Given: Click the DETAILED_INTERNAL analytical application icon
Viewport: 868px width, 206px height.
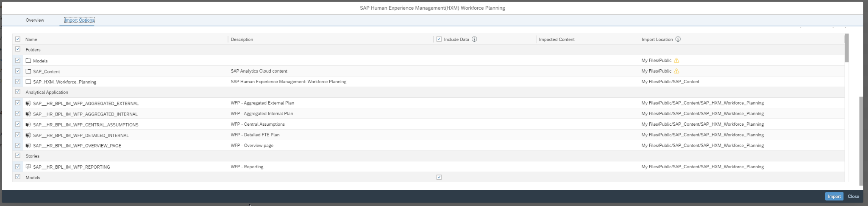Looking at the screenshot, I should click(28, 135).
